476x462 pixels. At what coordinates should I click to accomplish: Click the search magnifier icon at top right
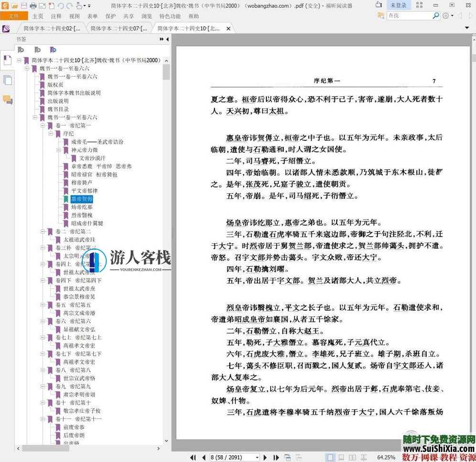tap(436, 15)
